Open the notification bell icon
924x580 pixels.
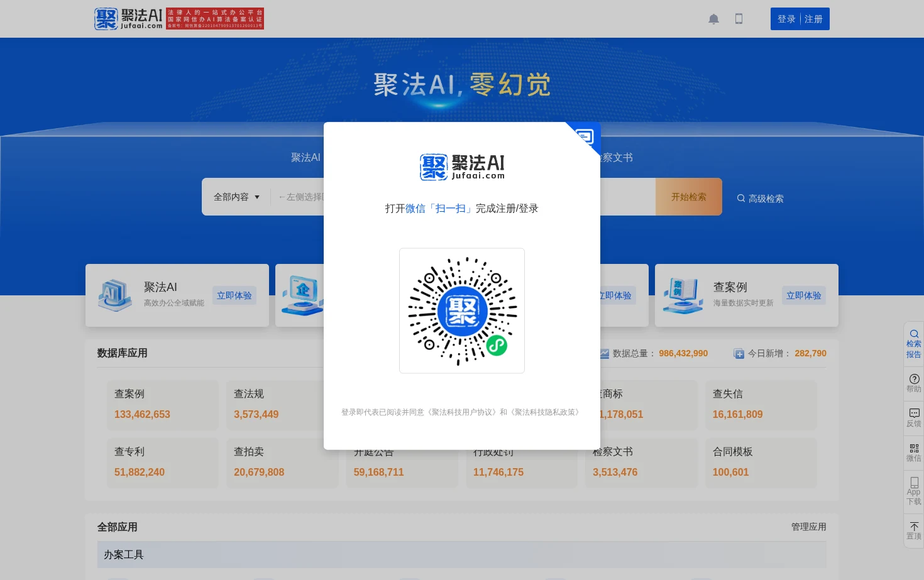tap(713, 19)
